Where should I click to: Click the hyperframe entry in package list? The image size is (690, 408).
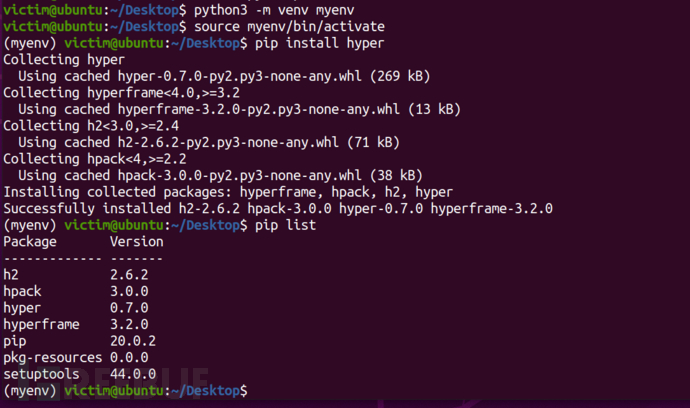click(43, 323)
